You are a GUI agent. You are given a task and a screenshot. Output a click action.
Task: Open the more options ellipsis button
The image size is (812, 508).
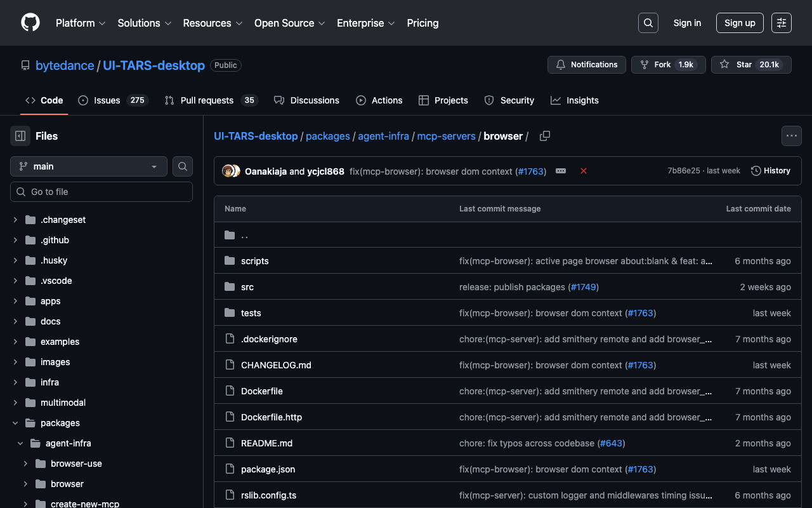click(791, 136)
